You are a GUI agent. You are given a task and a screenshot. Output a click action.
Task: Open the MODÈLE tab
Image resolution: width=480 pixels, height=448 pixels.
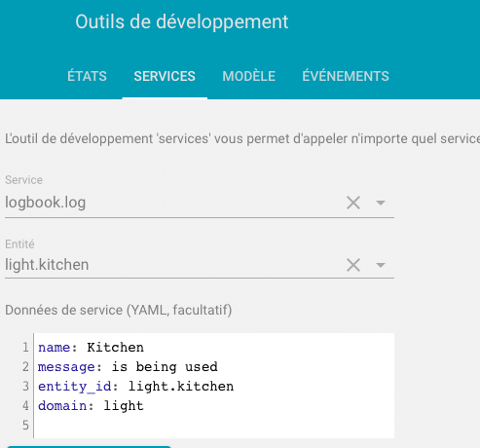[249, 76]
